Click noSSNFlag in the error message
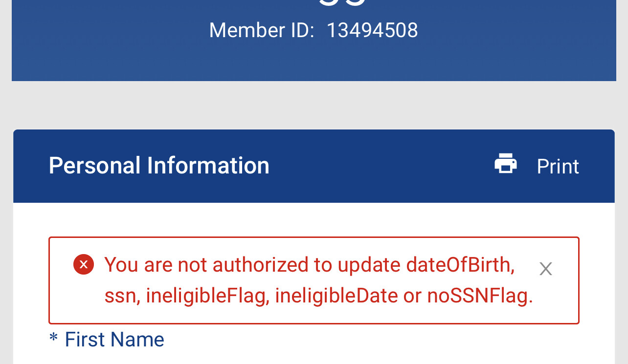This screenshot has height=364, width=628. [479, 296]
